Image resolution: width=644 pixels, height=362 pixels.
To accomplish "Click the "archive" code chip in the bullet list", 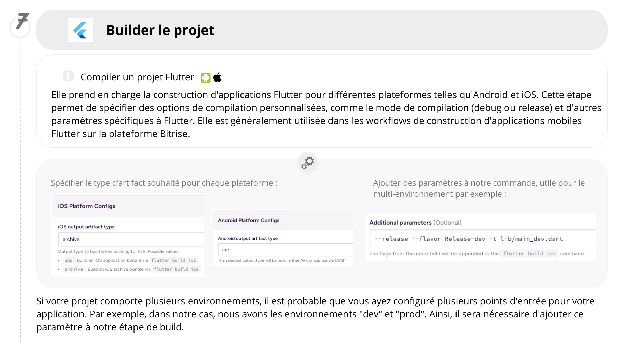I will coord(74,269).
